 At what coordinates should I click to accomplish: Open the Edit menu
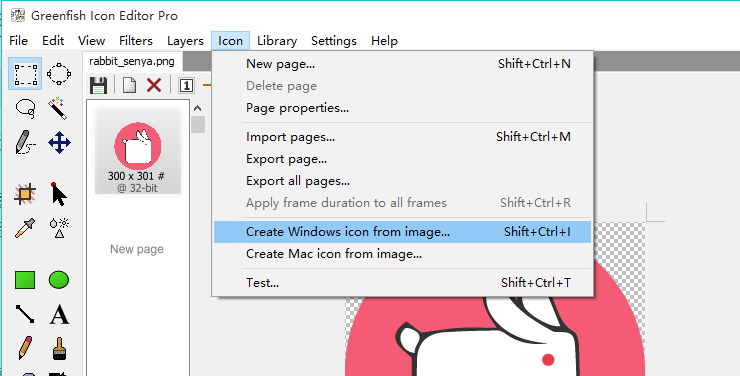coord(53,41)
